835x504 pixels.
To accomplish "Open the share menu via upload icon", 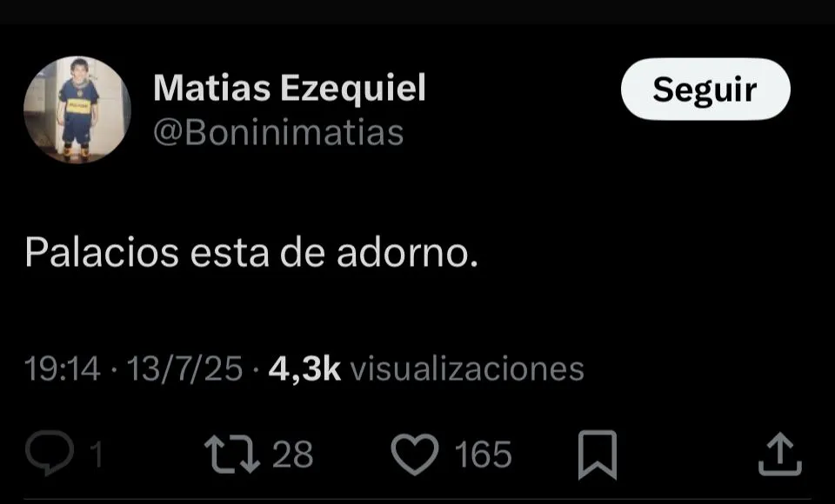I will 779,454.
